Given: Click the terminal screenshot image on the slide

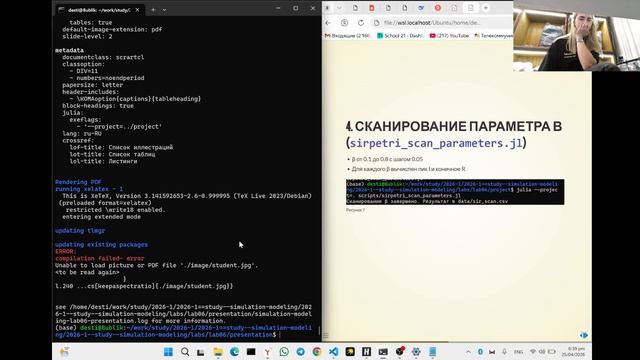Looking at the screenshot, I should [x=455, y=192].
